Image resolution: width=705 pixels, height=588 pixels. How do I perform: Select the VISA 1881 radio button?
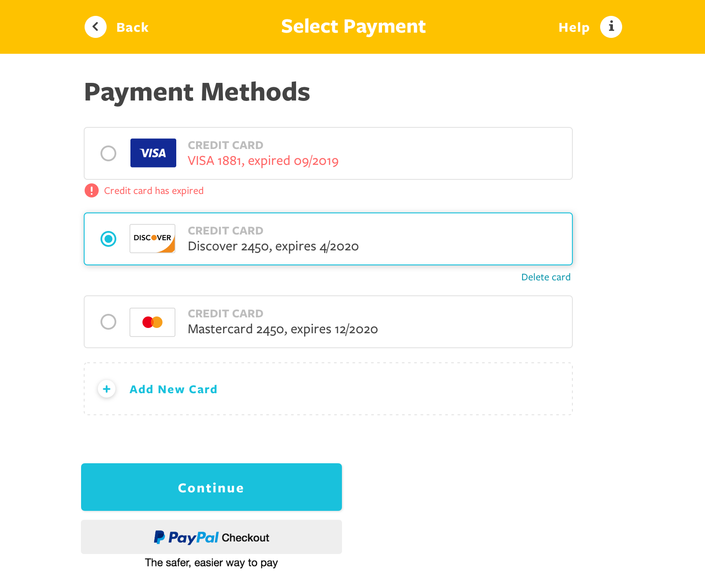pyautogui.click(x=108, y=153)
